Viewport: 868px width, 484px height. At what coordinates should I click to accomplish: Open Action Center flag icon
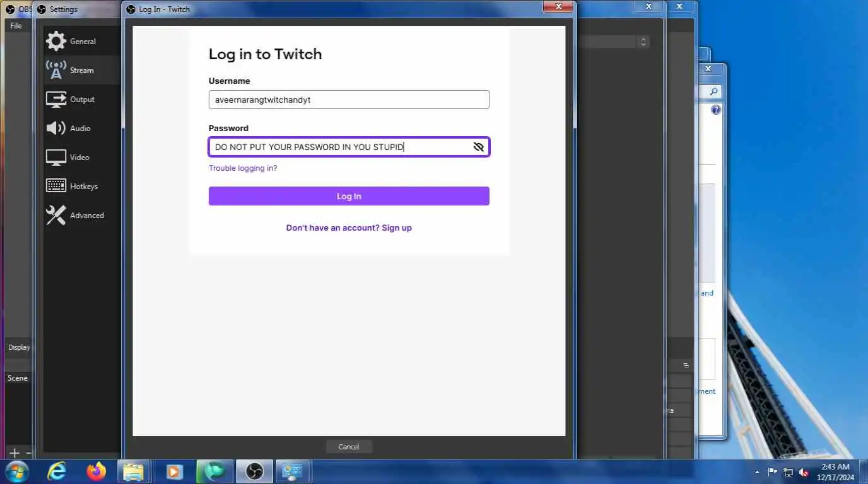[x=772, y=472]
